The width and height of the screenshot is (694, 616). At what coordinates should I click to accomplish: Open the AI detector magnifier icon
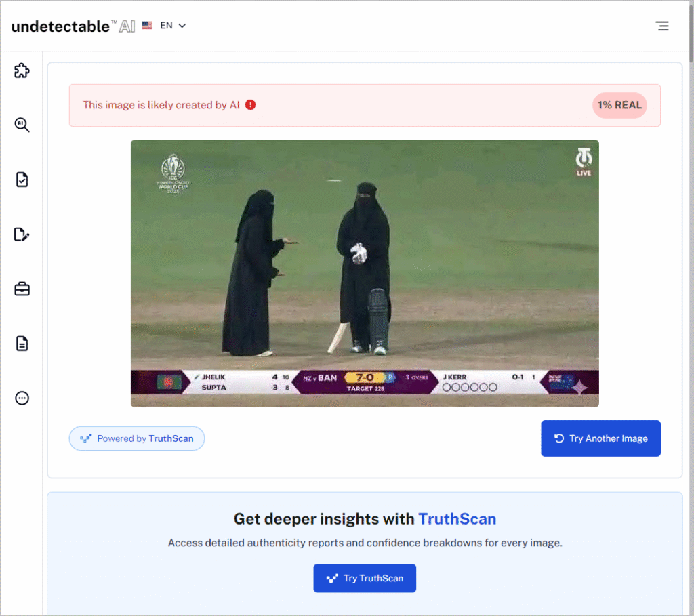pyautogui.click(x=22, y=125)
